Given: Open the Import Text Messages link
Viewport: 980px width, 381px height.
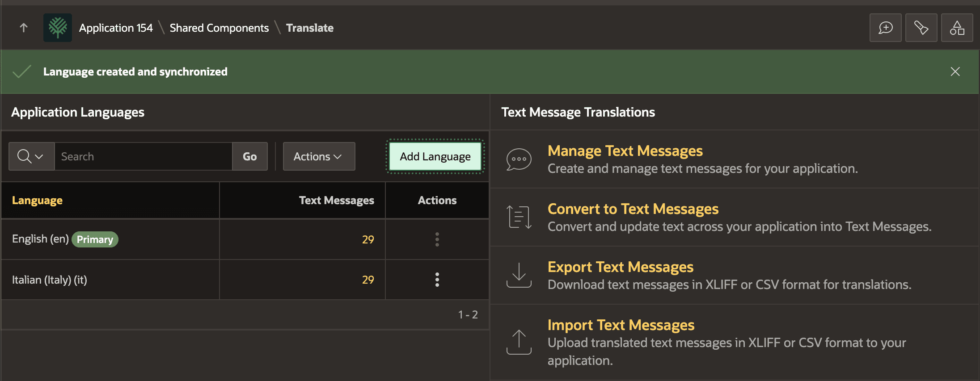Looking at the screenshot, I should pyautogui.click(x=621, y=325).
